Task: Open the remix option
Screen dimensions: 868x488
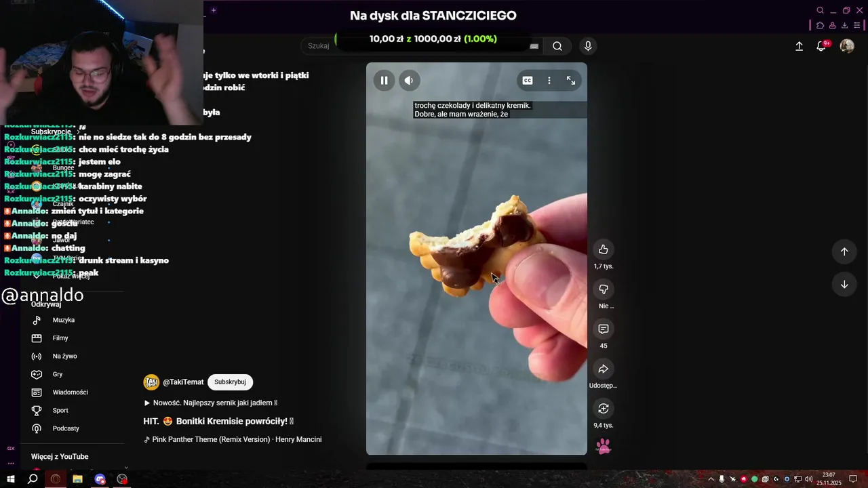Action: click(604, 408)
